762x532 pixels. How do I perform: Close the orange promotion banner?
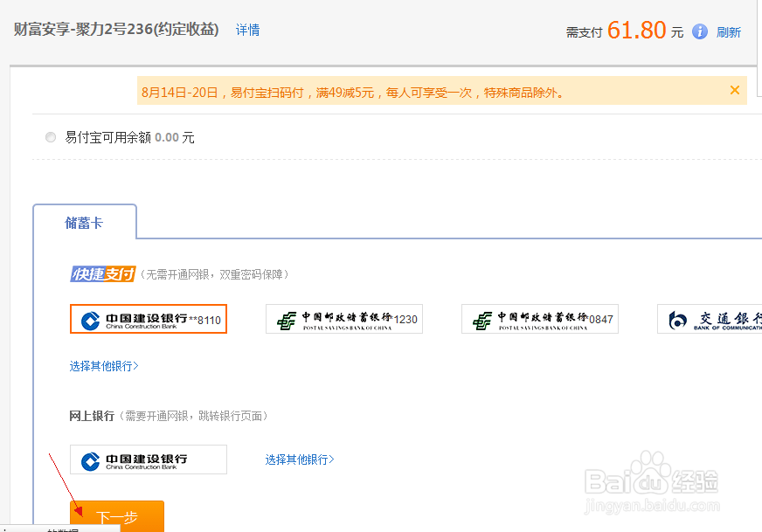tap(735, 90)
